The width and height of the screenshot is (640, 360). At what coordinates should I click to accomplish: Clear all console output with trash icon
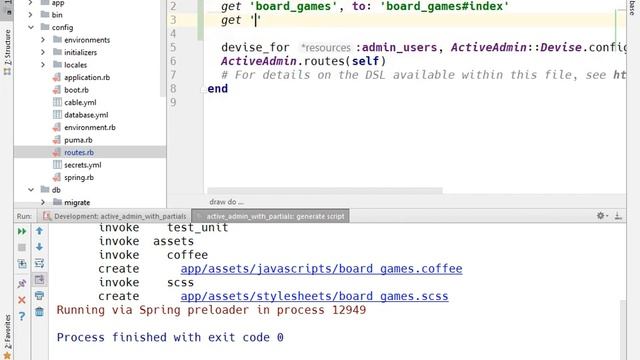39,312
